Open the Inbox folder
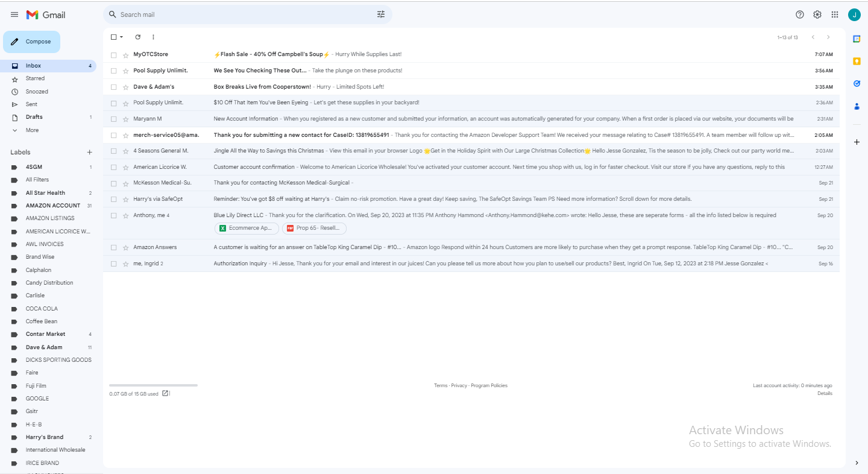 click(48, 66)
